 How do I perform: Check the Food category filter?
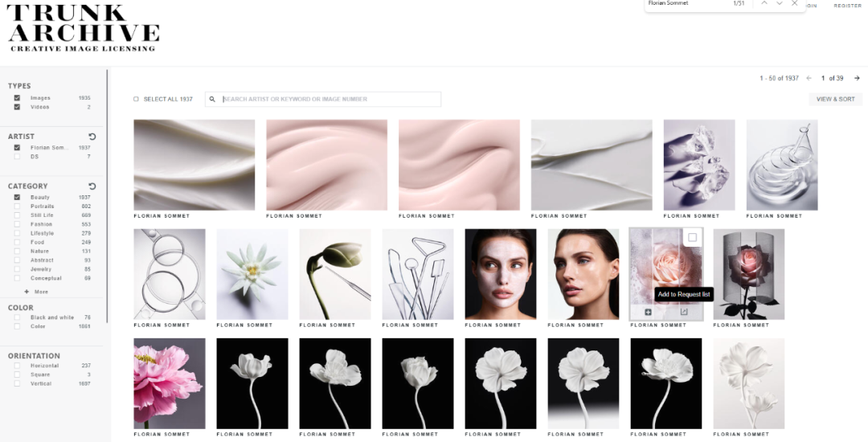coord(17,243)
